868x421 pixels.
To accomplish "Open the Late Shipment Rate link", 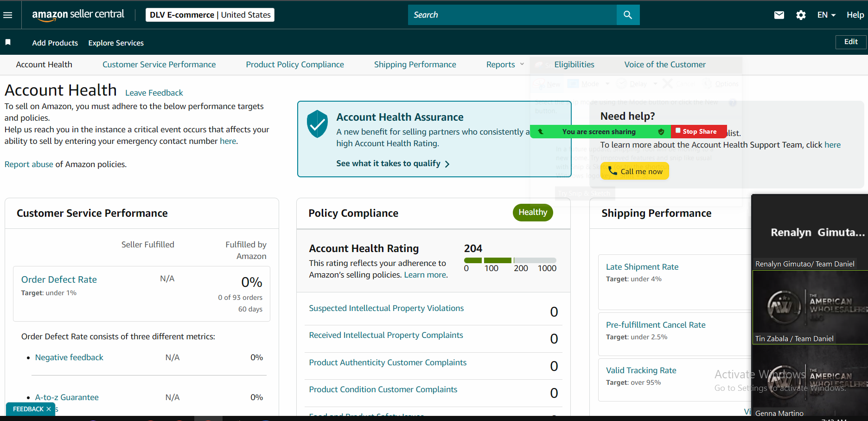I will tap(642, 267).
